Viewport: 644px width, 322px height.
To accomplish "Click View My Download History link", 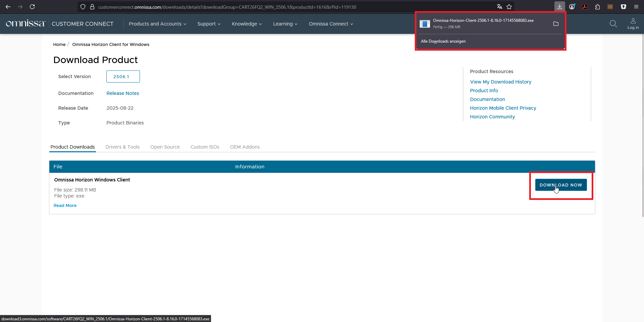I will pyautogui.click(x=500, y=82).
